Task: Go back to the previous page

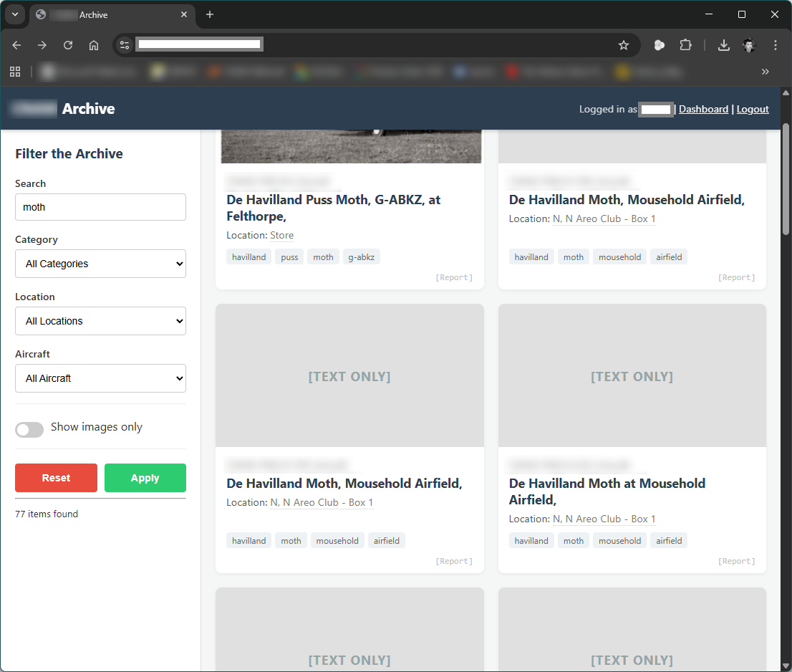Action: tap(16, 45)
